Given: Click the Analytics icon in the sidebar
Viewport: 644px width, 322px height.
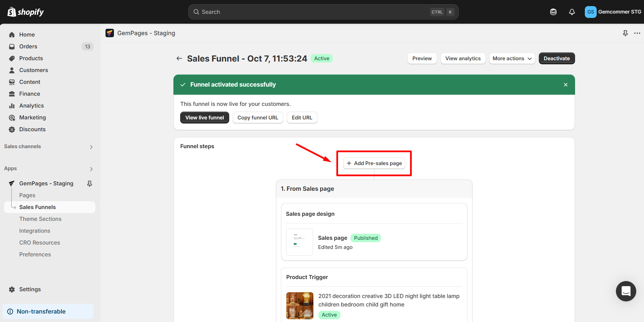Looking at the screenshot, I should 11,106.
